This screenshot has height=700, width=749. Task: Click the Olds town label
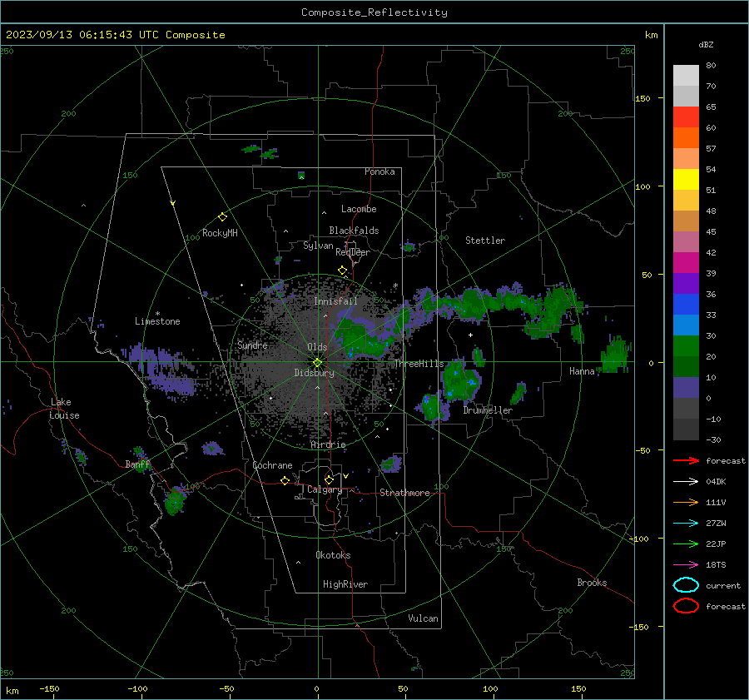coord(317,347)
